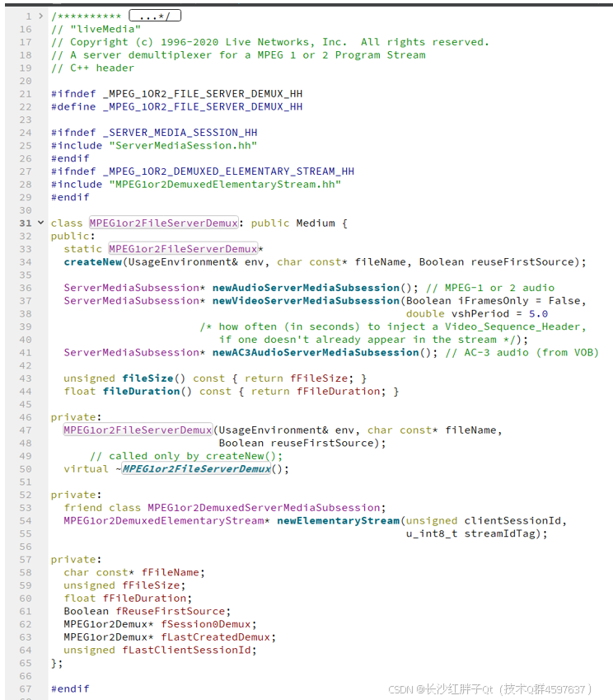This screenshot has height=700, width=613.
Task: Click newVideoServerMediaSubsession function name
Action: 306,301
